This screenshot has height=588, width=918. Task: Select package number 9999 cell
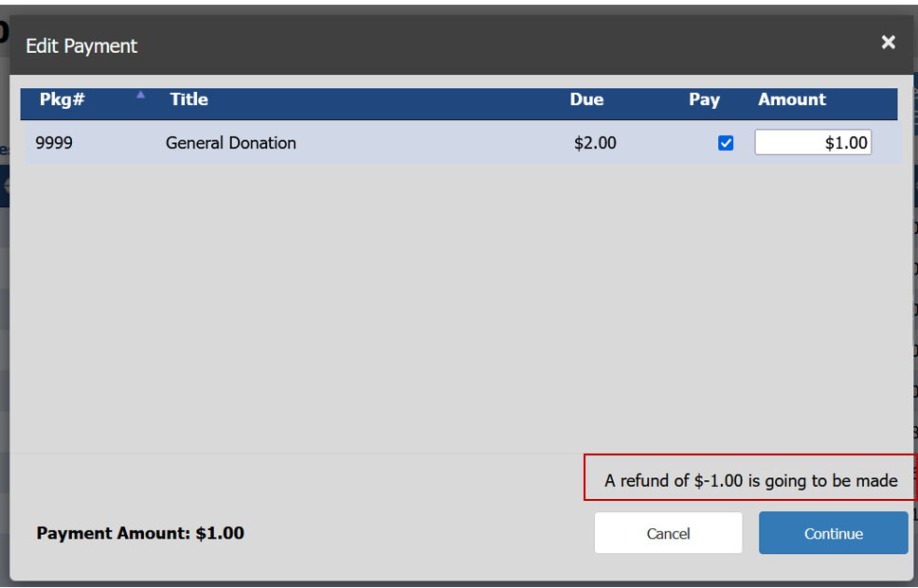(x=54, y=143)
